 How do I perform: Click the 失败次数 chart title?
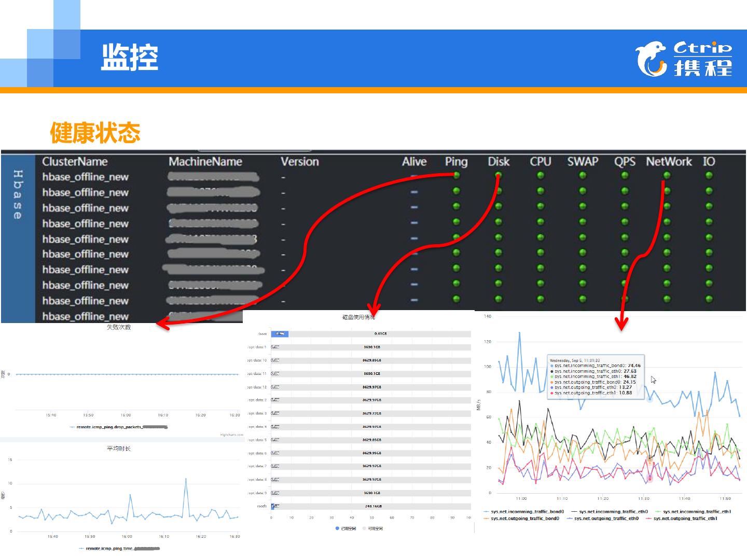pos(119,327)
